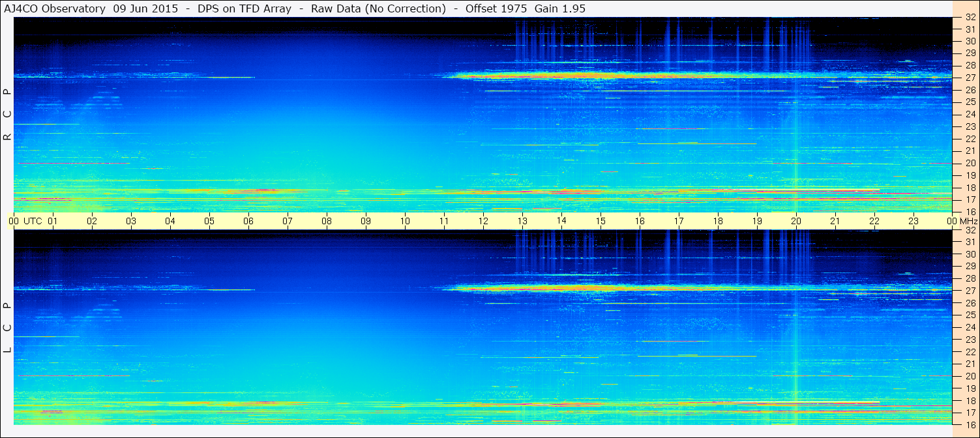This screenshot has height=438, width=980.
Task: Select the 28 MHz label on RCP scale
Action: click(970, 65)
